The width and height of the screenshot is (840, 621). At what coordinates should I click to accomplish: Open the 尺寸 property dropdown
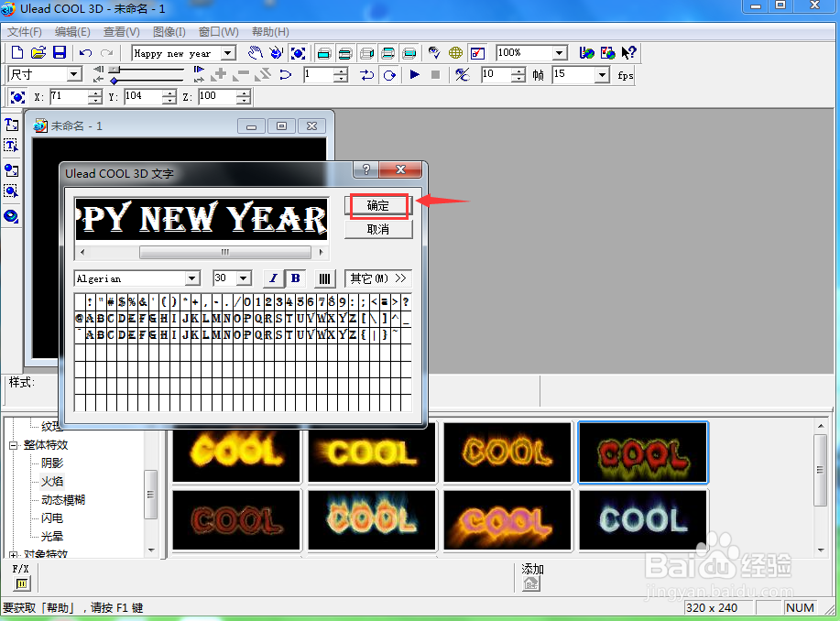coord(74,74)
